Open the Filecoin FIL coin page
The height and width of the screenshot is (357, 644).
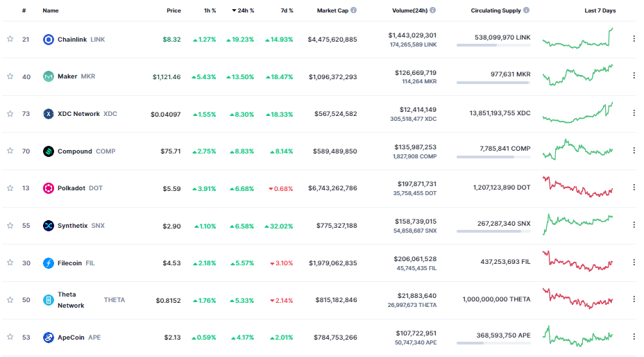point(76,263)
